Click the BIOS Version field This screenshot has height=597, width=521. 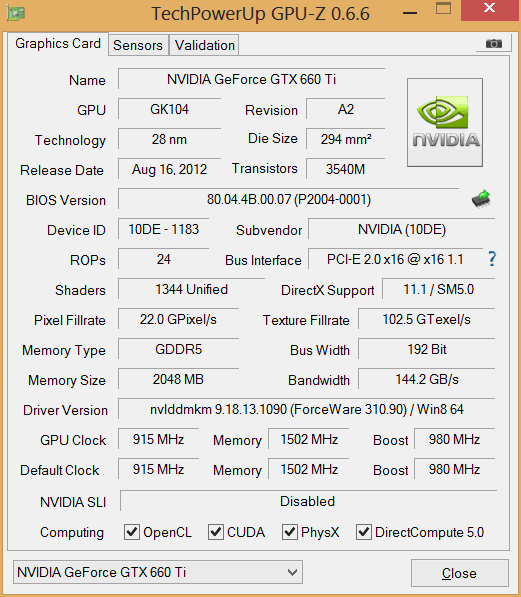[x=289, y=199]
